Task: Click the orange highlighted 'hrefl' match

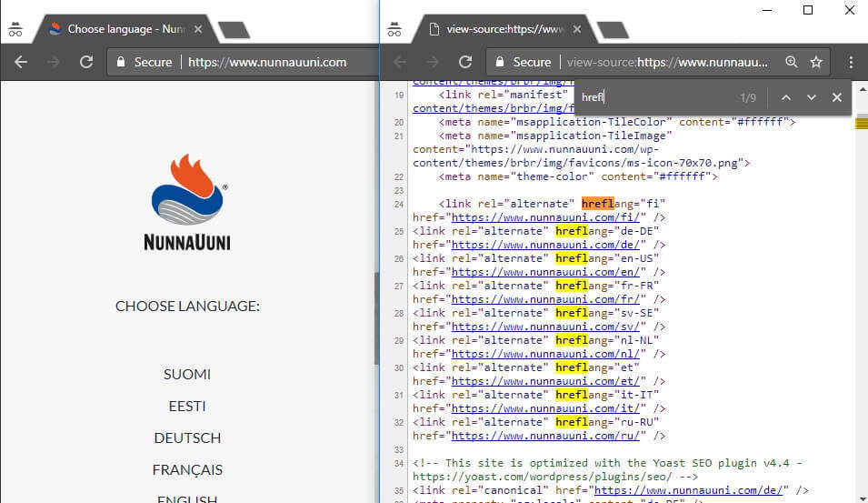Action: (x=597, y=204)
